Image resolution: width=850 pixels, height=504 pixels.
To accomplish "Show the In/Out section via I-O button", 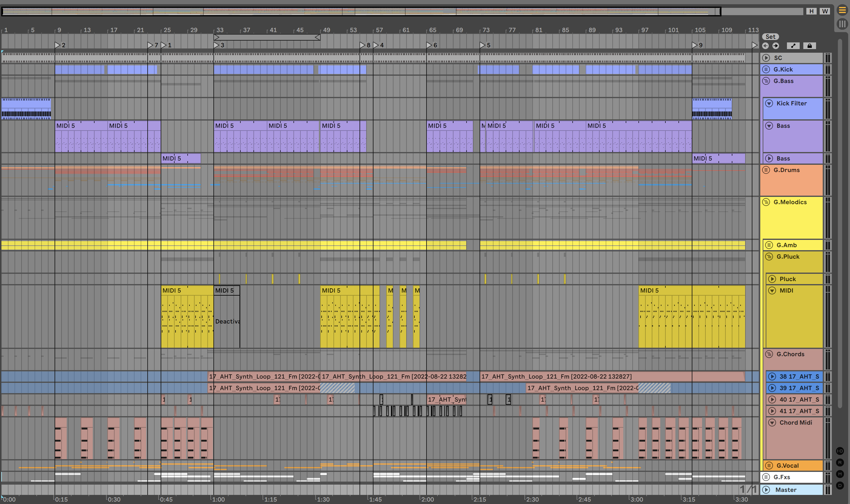I will (x=840, y=451).
